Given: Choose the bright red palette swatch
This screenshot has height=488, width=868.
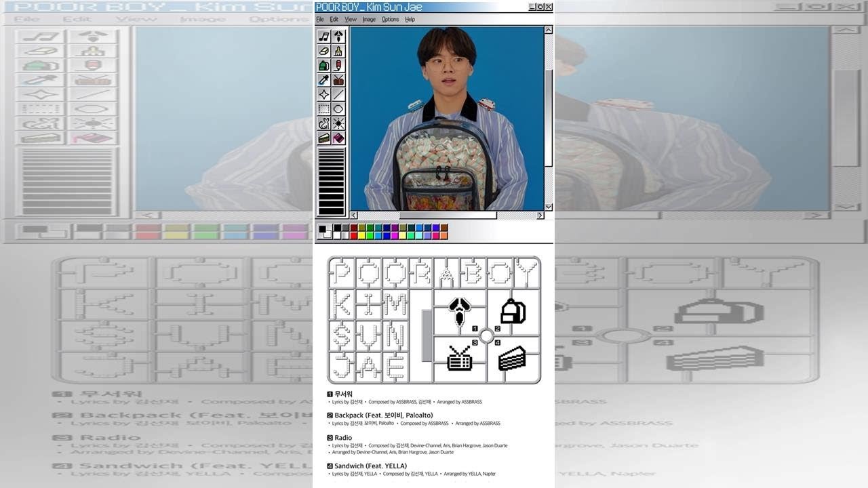Looking at the screenshot, I should [x=353, y=236].
